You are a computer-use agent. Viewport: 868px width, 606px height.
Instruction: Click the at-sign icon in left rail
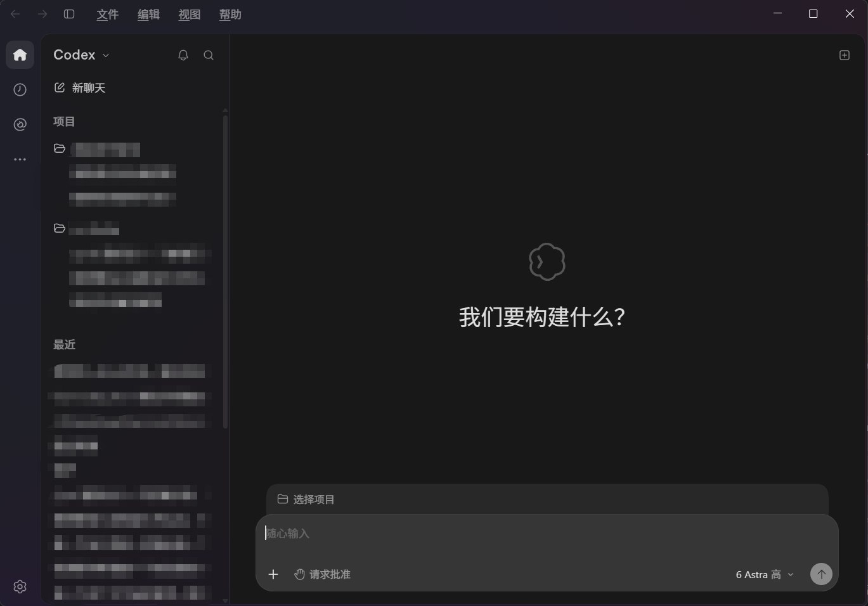20,124
